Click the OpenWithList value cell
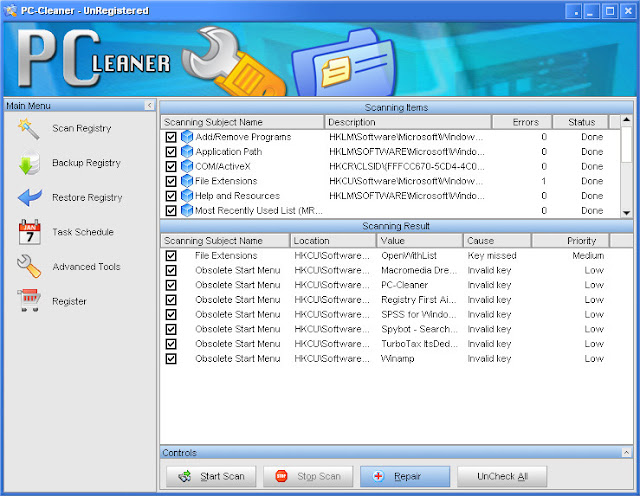The width and height of the screenshot is (640, 496). [409, 256]
